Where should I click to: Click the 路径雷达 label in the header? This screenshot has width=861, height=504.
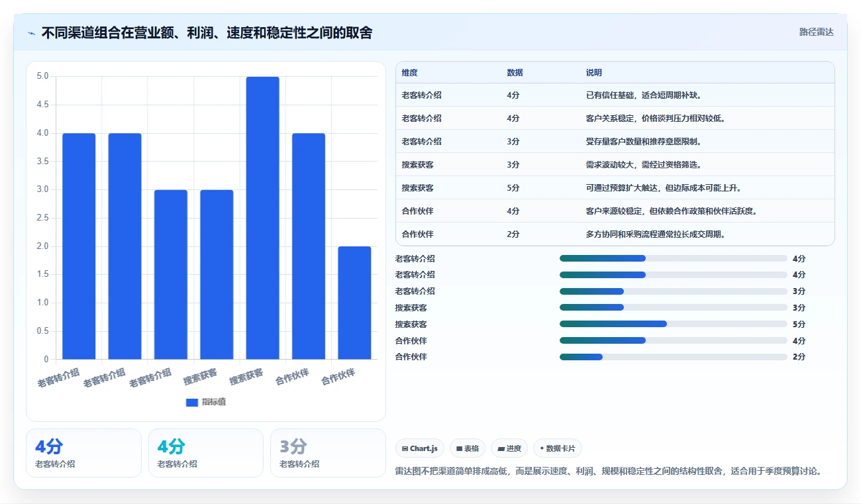(816, 32)
